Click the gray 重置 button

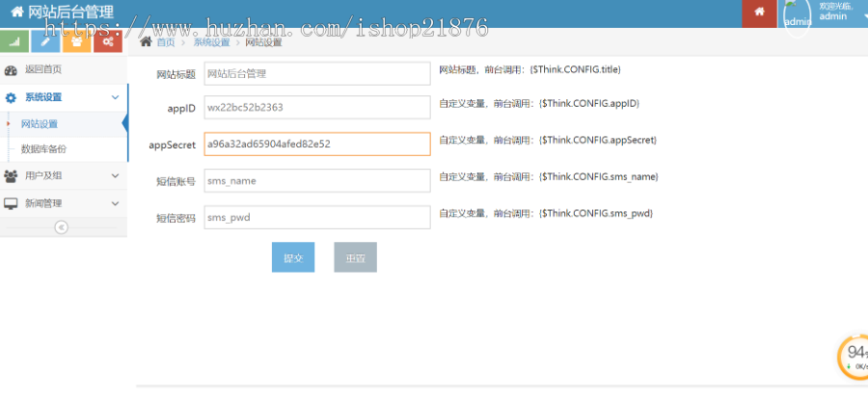coord(355,257)
